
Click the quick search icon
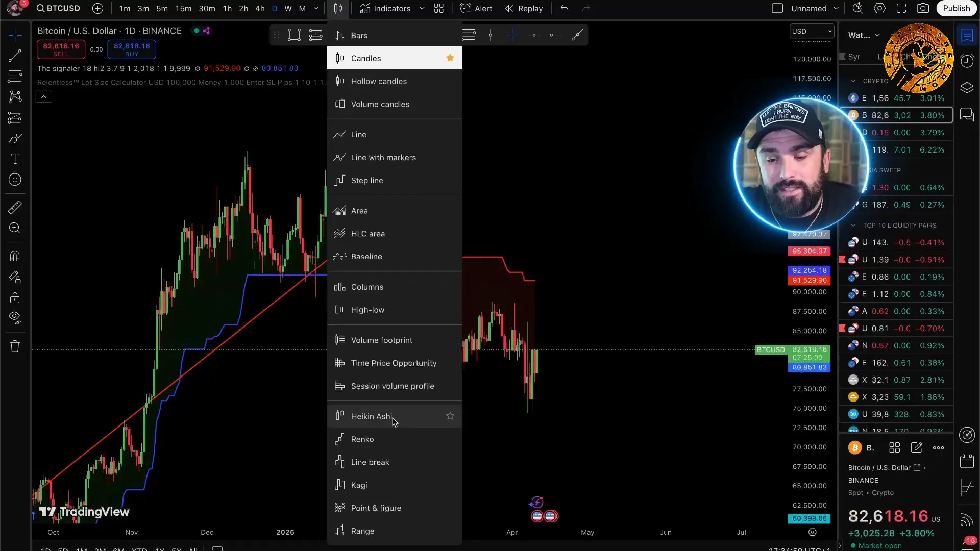(857, 8)
